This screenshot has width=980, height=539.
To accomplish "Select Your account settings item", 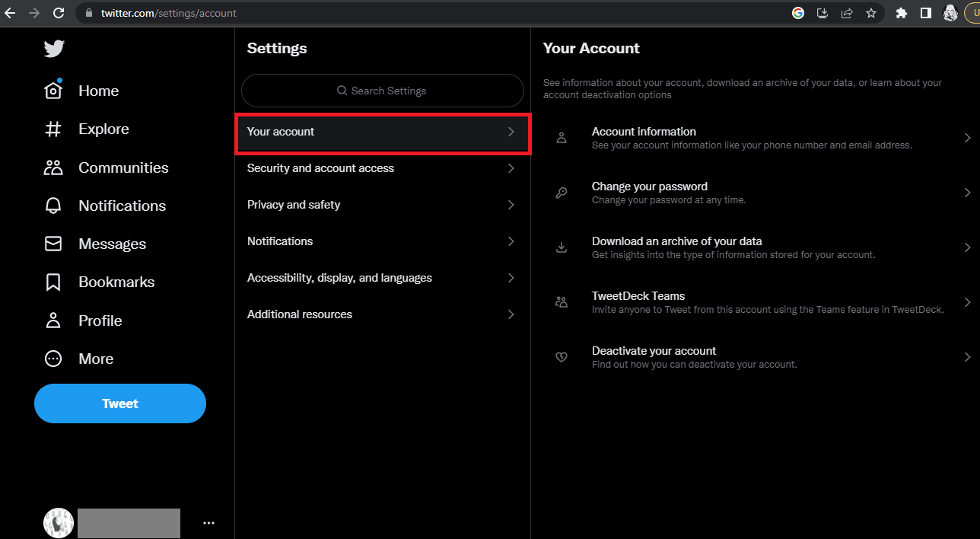I will coord(383,132).
